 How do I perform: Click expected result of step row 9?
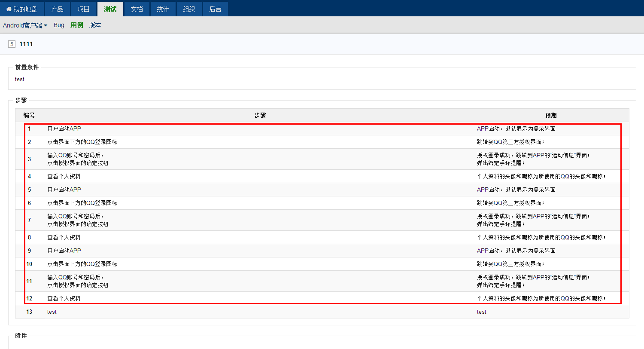(516, 251)
